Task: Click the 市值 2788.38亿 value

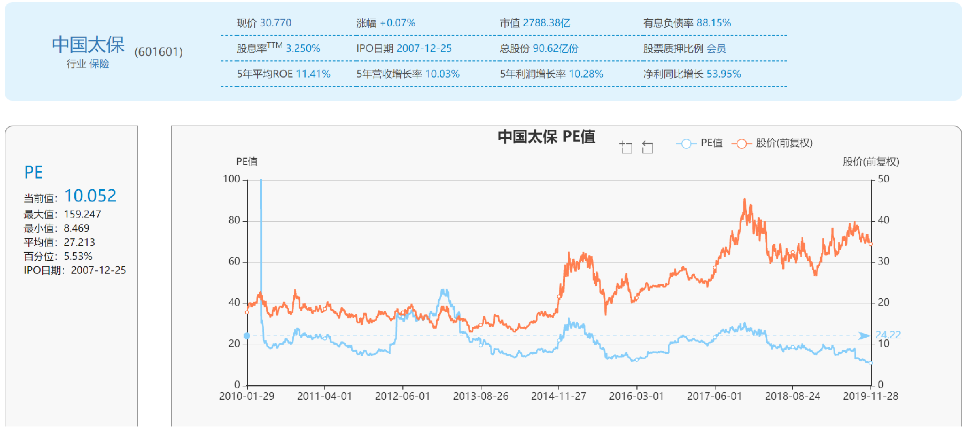Action: (x=547, y=23)
